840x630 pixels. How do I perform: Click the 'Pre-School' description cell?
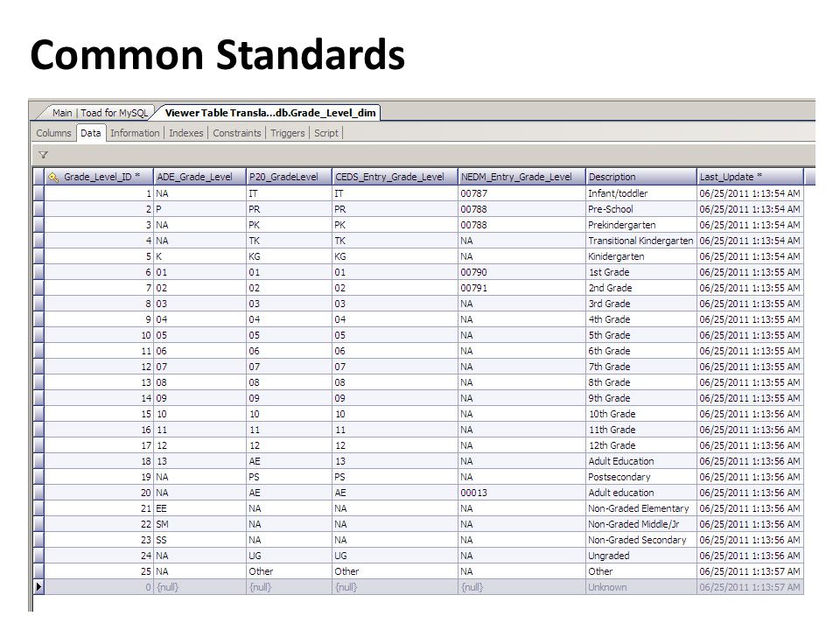pyautogui.click(x=641, y=209)
